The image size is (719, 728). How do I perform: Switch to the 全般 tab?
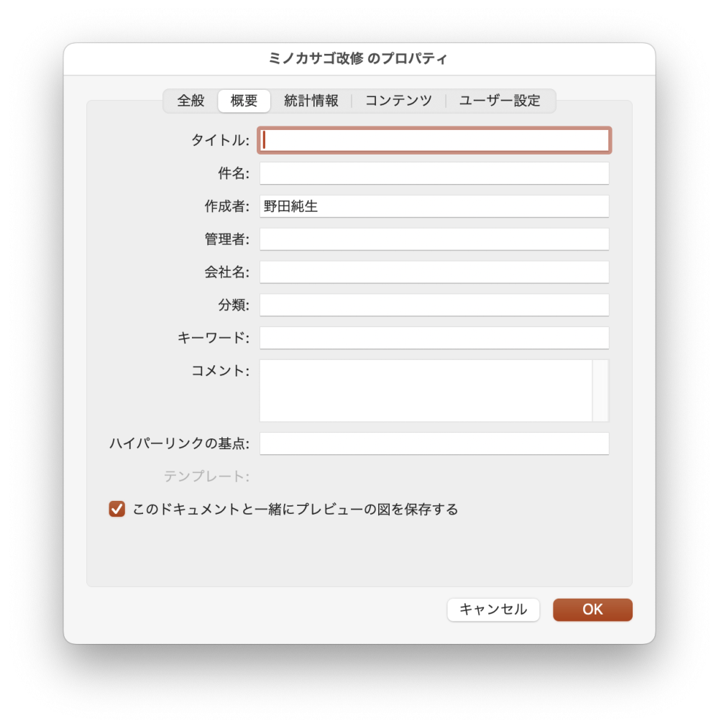(x=188, y=101)
